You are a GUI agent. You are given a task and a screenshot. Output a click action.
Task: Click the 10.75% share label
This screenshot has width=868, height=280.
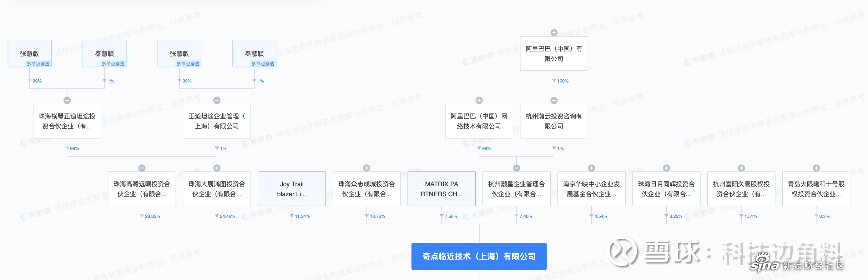[377, 216]
